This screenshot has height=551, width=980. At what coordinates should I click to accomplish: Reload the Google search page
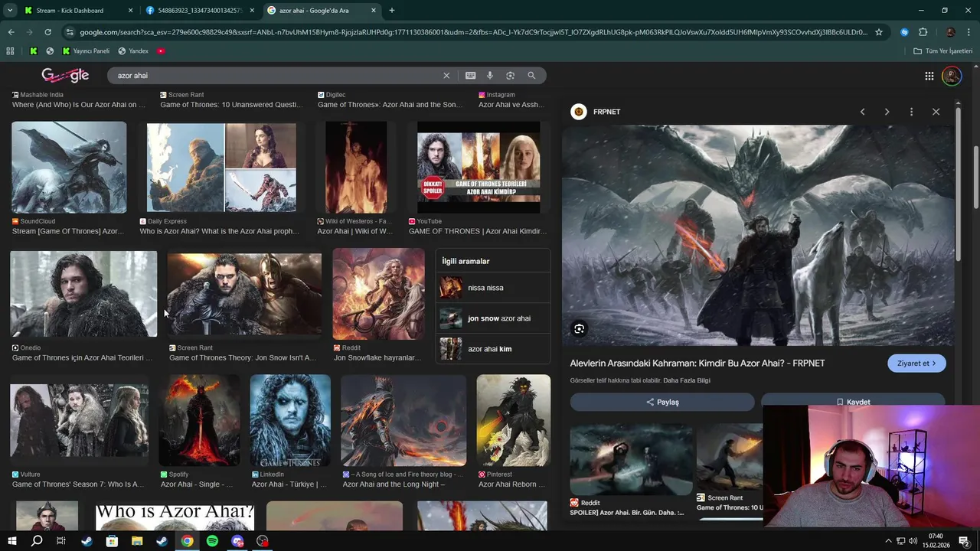point(47,32)
